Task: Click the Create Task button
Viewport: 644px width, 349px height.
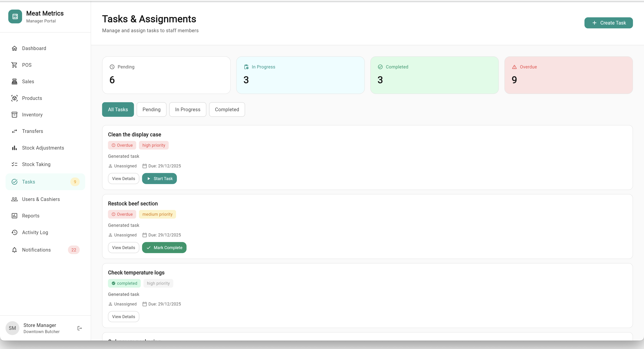Action: click(x=608, y=23)
